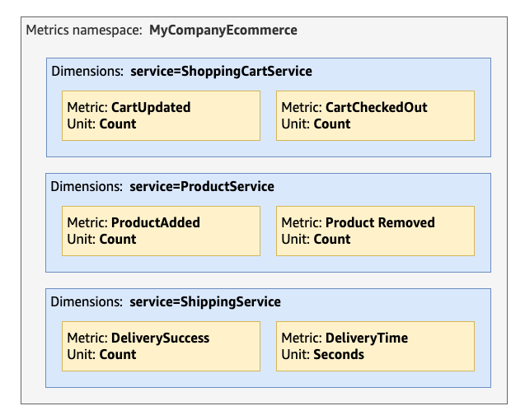
Task: Click the "Dimensions:" label before service=ProductService
Action: tap(87, 186)
